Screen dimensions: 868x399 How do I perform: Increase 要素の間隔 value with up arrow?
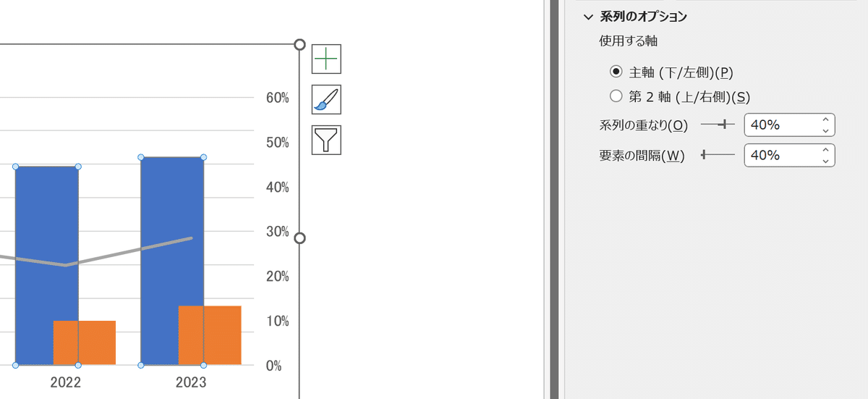[825, 150]
